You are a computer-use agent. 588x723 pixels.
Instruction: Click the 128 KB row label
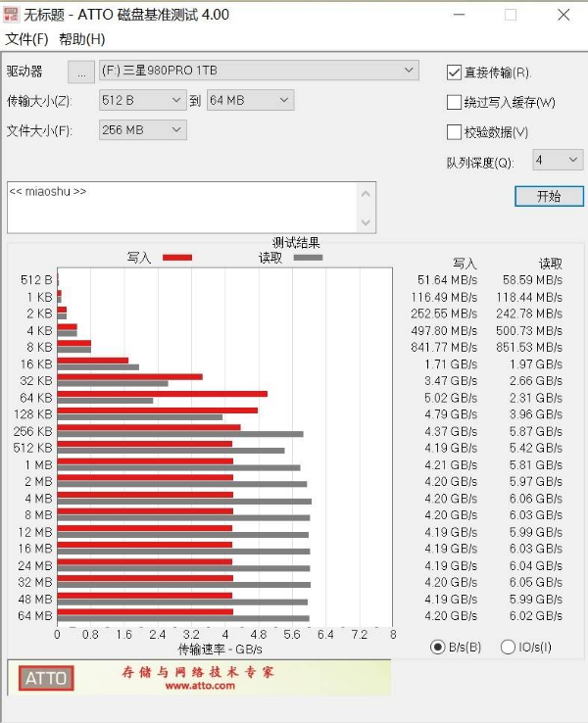[x=33, y=414]
